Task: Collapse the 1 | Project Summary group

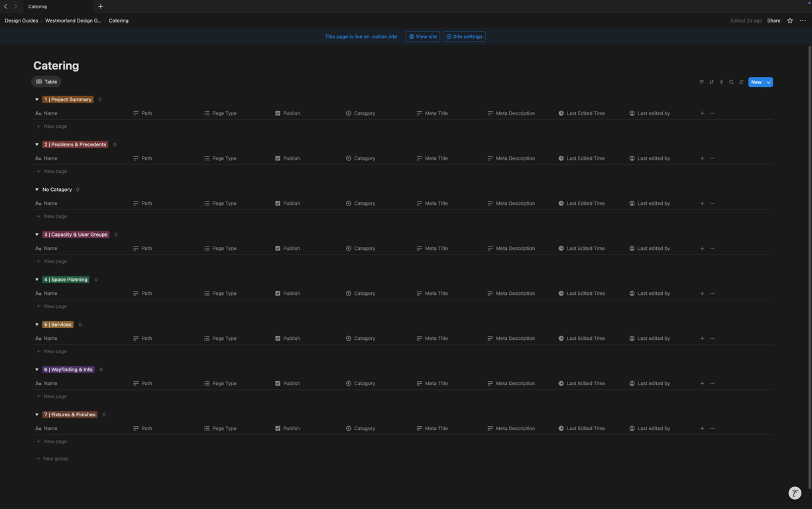Action: (37, 99)
